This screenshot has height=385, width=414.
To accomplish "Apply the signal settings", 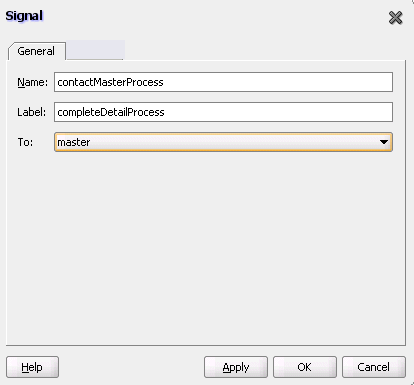I will point(236,367).
